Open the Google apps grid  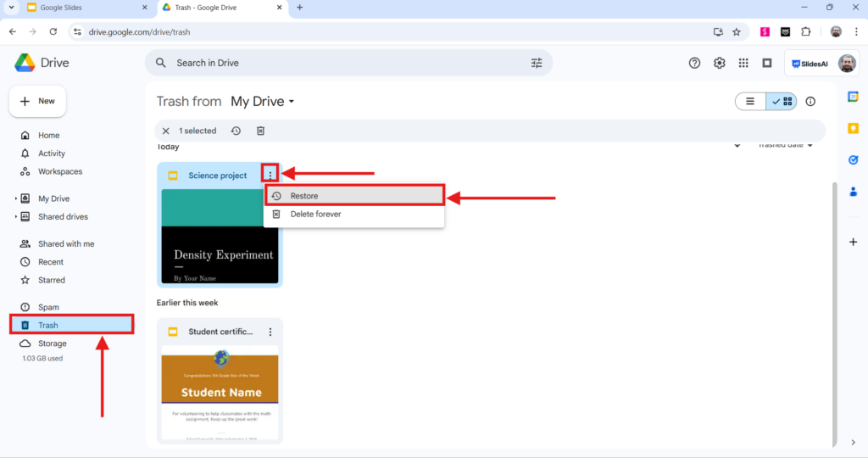[743, 63]
